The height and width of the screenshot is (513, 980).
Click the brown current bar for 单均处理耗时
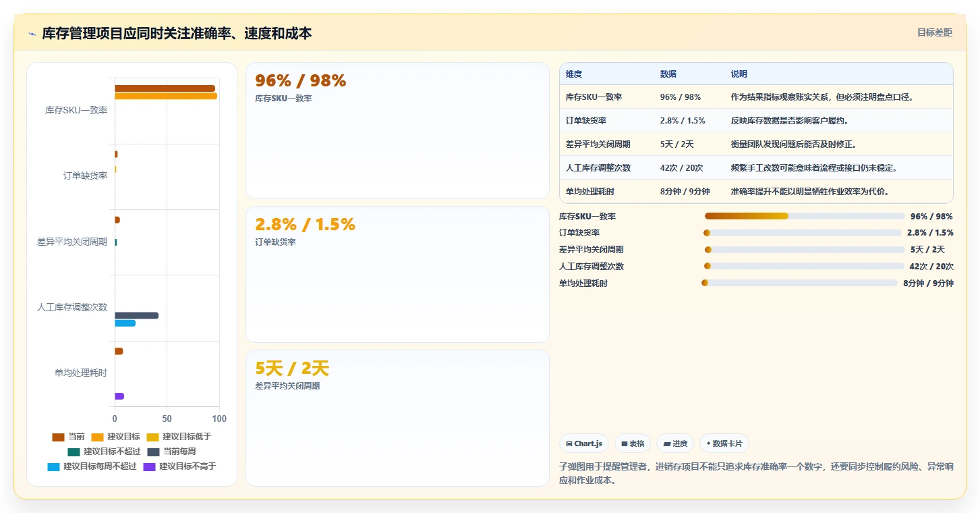click(119, 351)
